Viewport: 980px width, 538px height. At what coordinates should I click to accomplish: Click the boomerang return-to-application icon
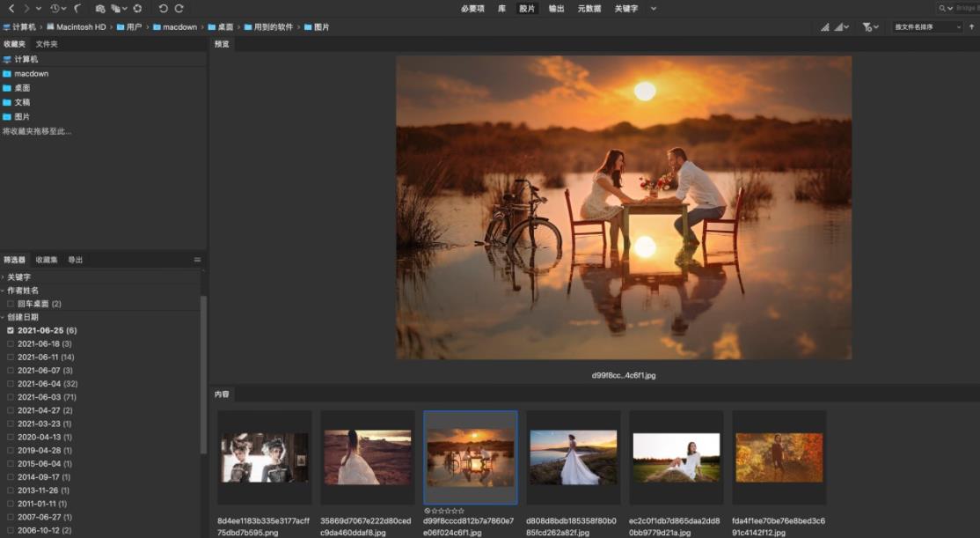pyautogui.click(x=78, y=8)
